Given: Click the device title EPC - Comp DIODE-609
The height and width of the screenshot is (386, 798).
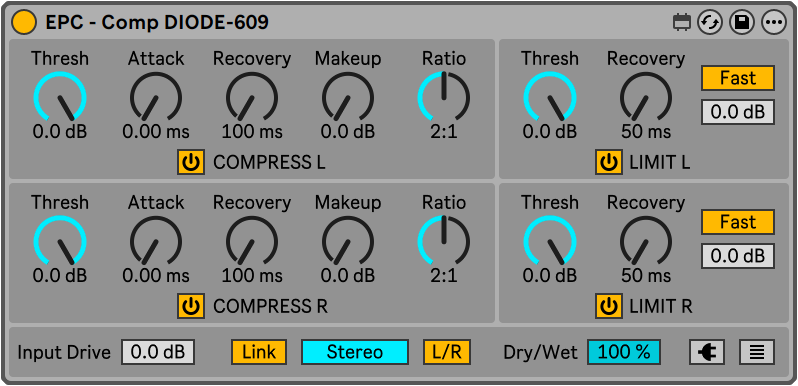Looking at the screenshot, I should [x=157, y=22].
